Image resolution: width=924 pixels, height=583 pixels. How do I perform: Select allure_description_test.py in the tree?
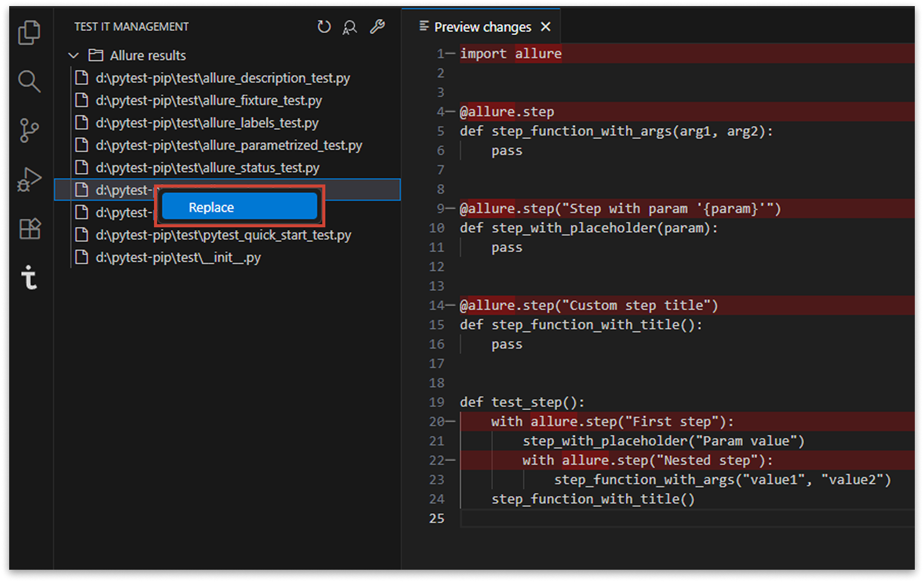222,78
